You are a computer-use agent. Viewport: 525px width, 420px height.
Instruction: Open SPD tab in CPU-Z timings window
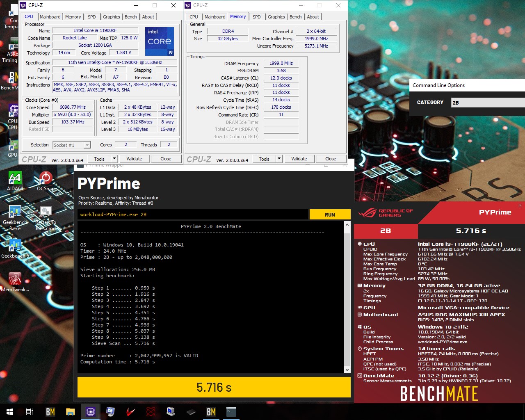[x=257, y=17]
